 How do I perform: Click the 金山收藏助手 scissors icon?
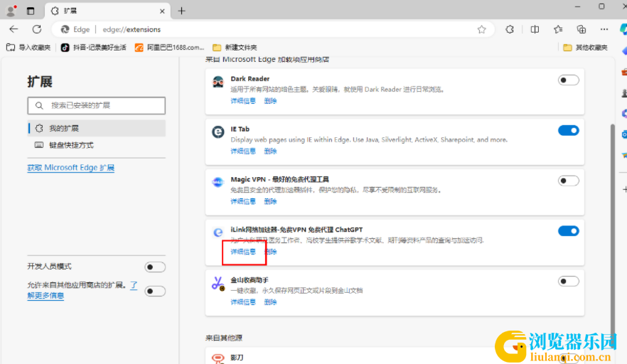[218, 283]
